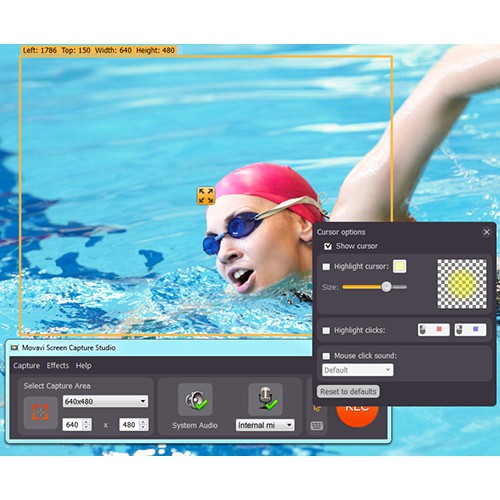Choose right-click highlight color (blue square)
The width and height of the screenshot is (500, 500).
[470, 330]
